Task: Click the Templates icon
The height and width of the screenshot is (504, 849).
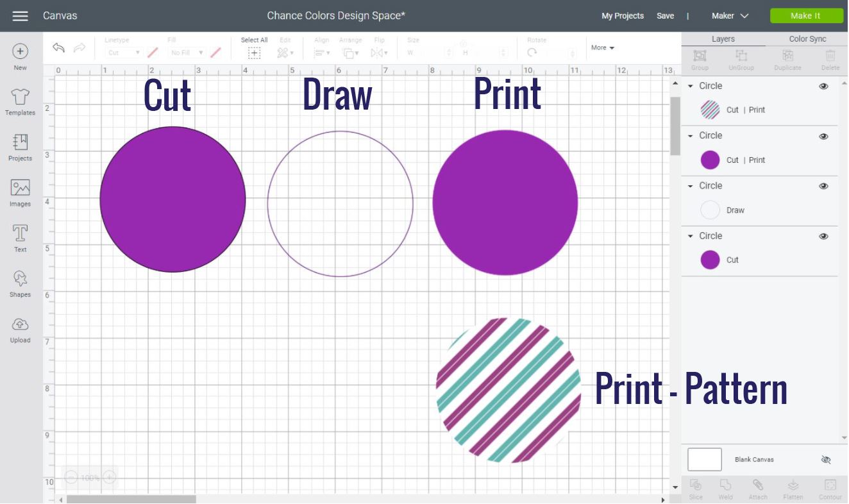Action: [20, 101]
